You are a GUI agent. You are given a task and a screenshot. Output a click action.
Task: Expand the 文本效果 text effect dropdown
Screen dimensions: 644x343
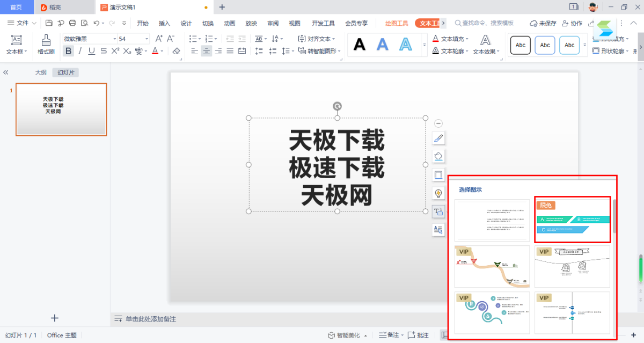click(x=485, y=45)
